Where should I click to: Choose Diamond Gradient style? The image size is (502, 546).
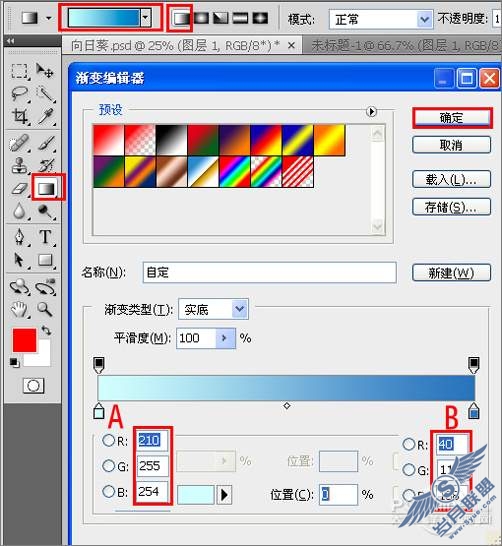260,18
